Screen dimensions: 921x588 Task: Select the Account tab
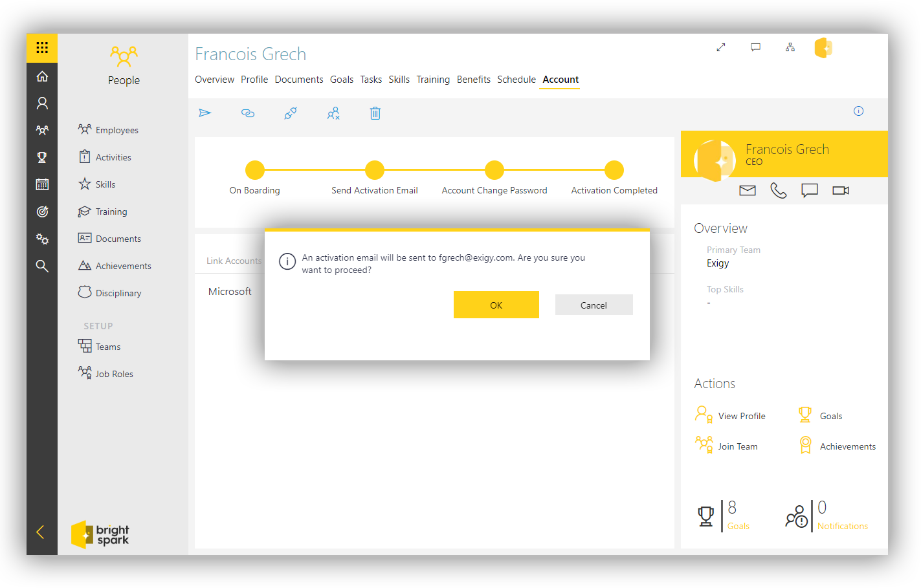coord(560,80)
